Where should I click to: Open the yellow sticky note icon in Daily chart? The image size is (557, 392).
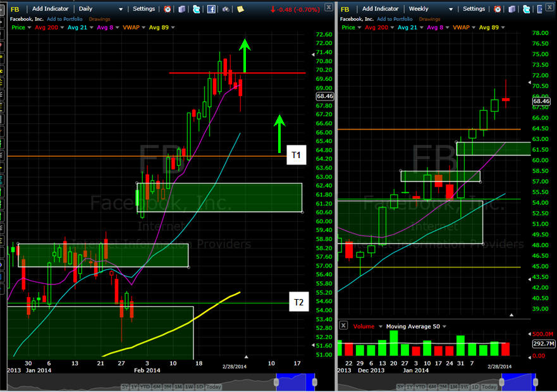pos(240,9)
